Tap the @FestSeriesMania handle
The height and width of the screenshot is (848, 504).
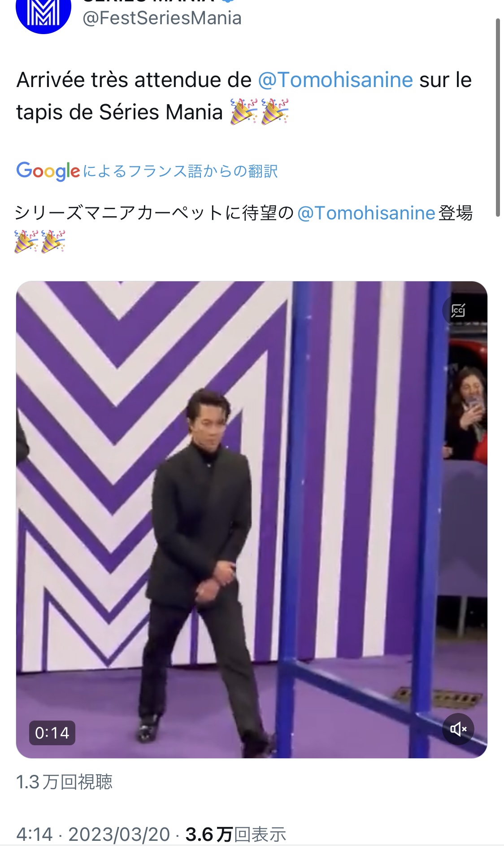[162, 18]
